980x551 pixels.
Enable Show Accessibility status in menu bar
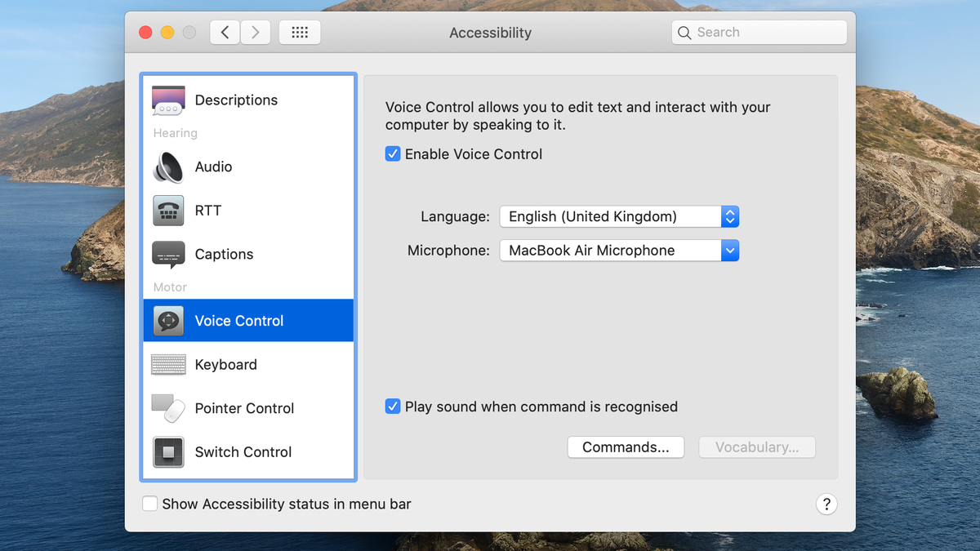click(x=149, y=504)
